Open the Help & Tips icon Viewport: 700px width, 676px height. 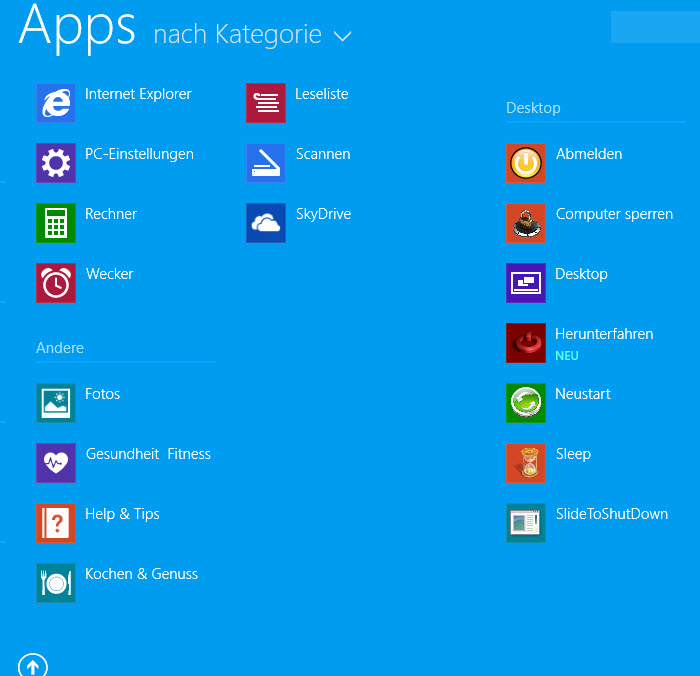tap(56, 523)
